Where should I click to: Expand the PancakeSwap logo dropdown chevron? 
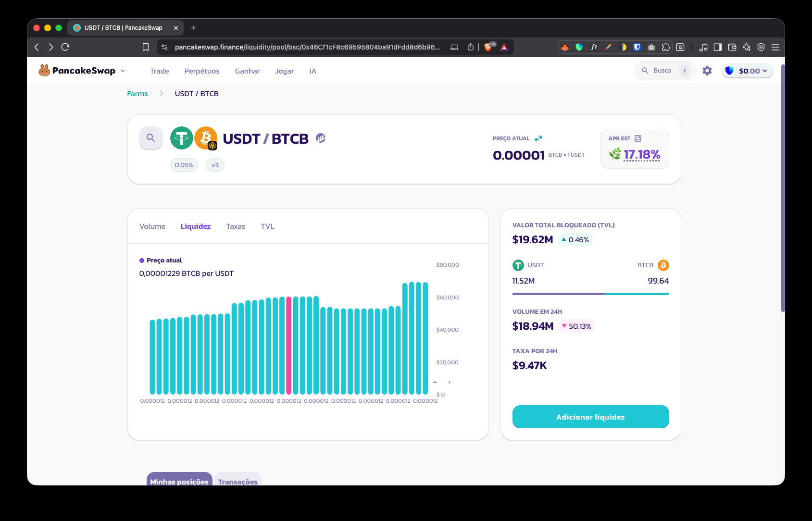tap(123, 71)
